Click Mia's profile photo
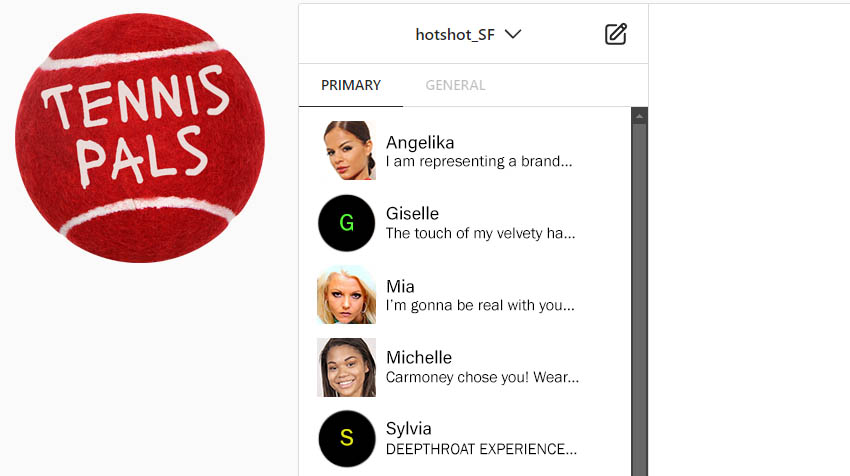This screenshot has width=850, height=476. [346, 295]
